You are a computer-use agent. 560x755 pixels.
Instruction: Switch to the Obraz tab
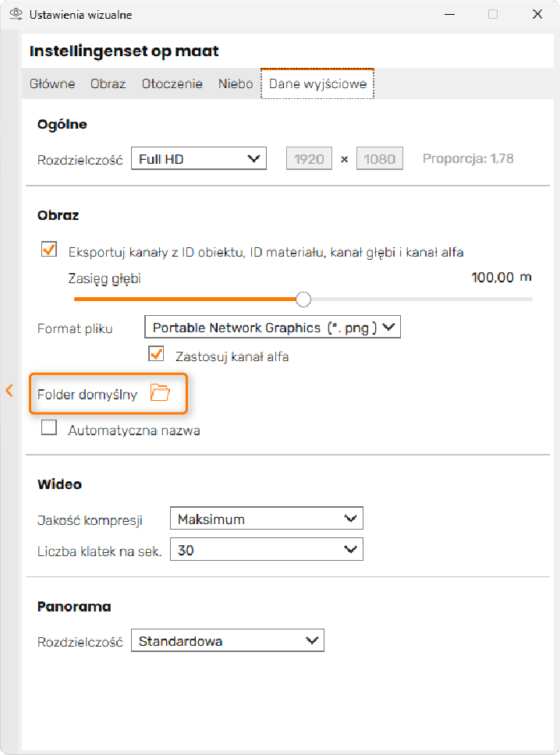[x=108, y=83]
